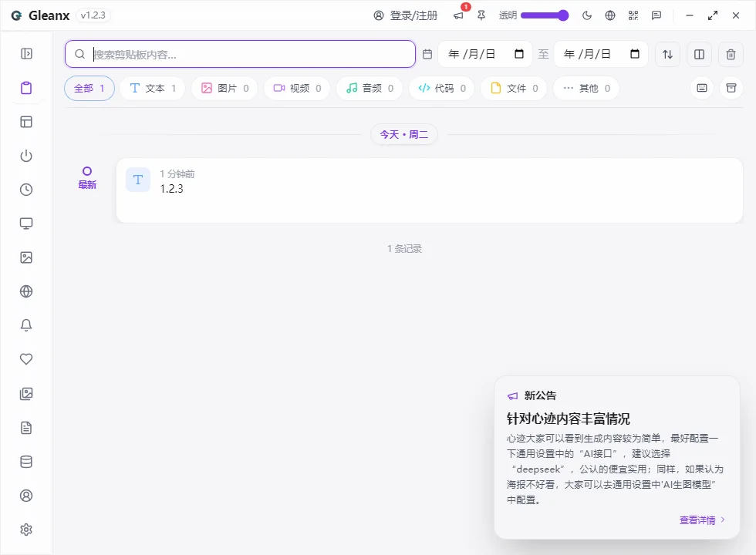
Task: Click announcement title 针对心迹内容丰富情况
Action: click(x=569, y=419)
